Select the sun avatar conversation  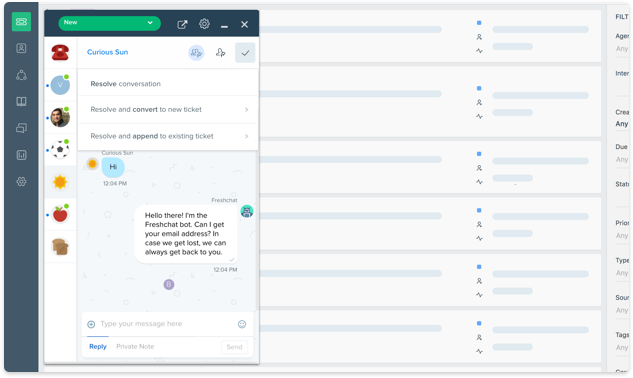click(60, 182)
